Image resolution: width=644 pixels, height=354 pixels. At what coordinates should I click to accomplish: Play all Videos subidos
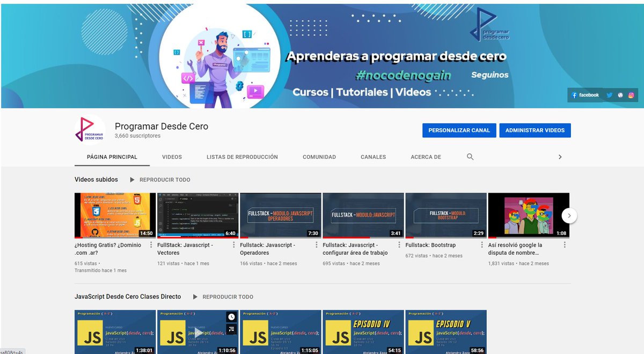pos(160,180)
